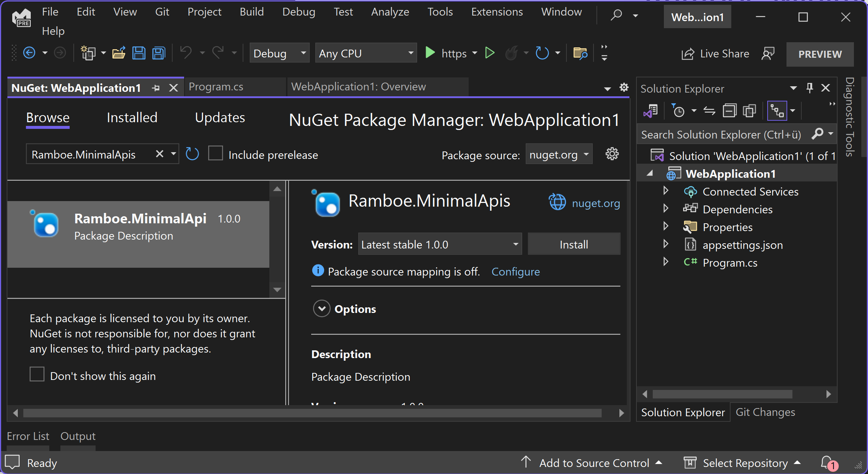Click the Save All toolbar icon

[x=159, y=53]
